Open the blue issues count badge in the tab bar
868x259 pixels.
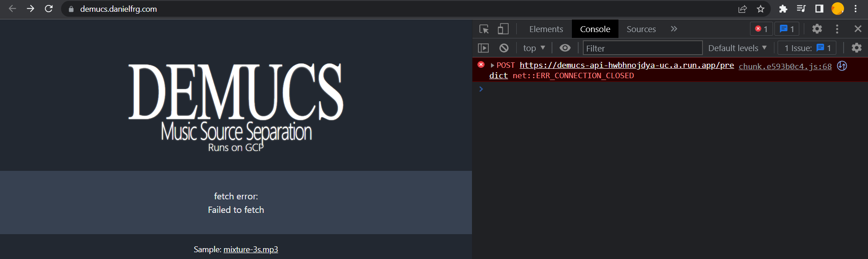click(x=787, y=29)
